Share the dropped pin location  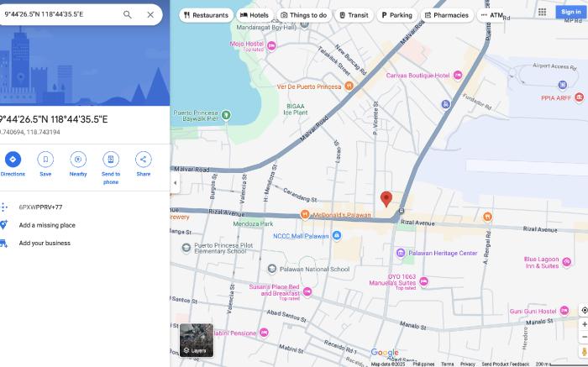[144, 160]
